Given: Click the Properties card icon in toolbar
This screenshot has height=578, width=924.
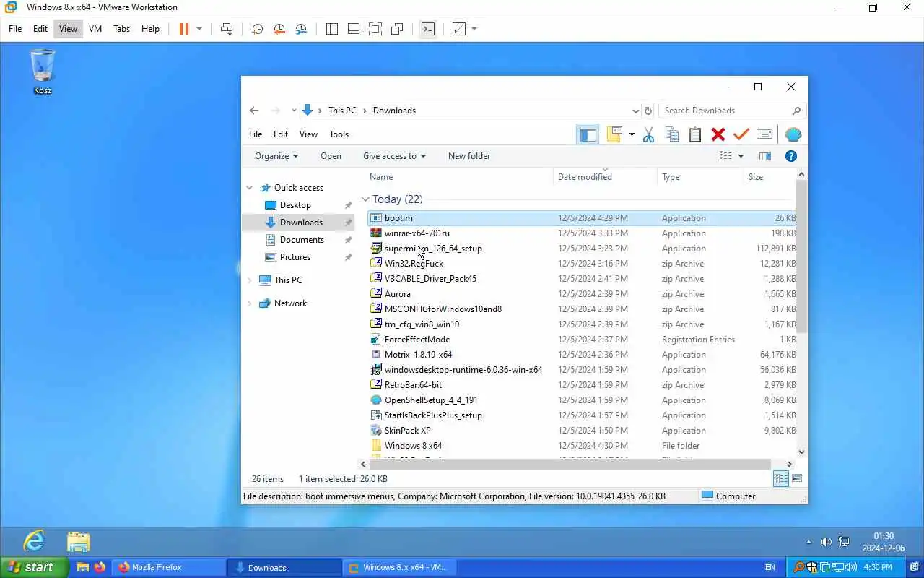Looking at the screenshot, I should click(x=764, y=134).
